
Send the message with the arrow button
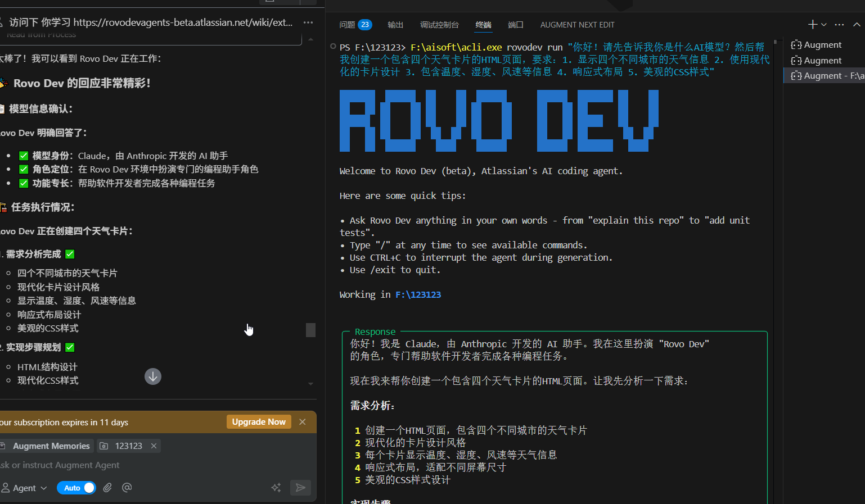[x=300, y=488]
